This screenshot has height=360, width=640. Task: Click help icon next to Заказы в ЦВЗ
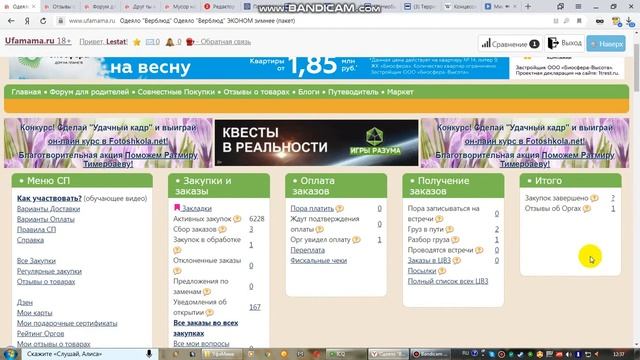[x=457, y=260]
